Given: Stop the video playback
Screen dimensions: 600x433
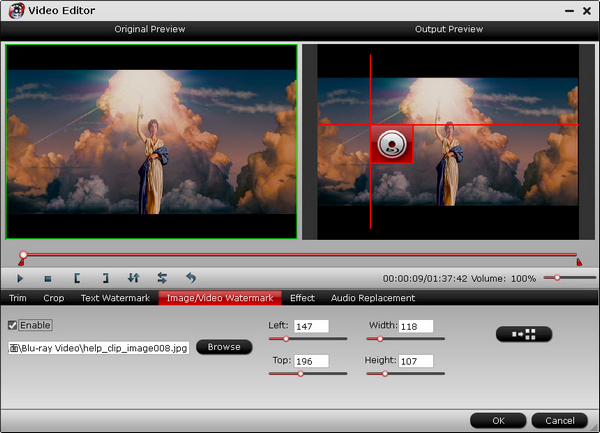Looking at the screenshot, I should (x=48, y=279).
